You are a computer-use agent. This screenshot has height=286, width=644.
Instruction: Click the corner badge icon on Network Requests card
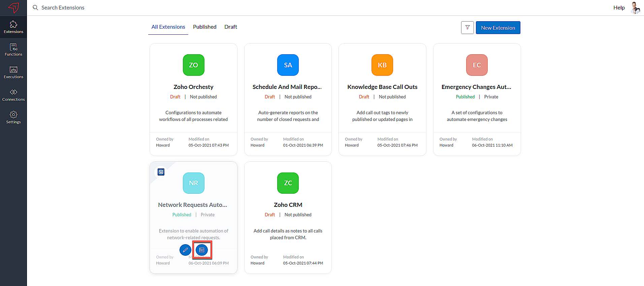pos(161,172)
